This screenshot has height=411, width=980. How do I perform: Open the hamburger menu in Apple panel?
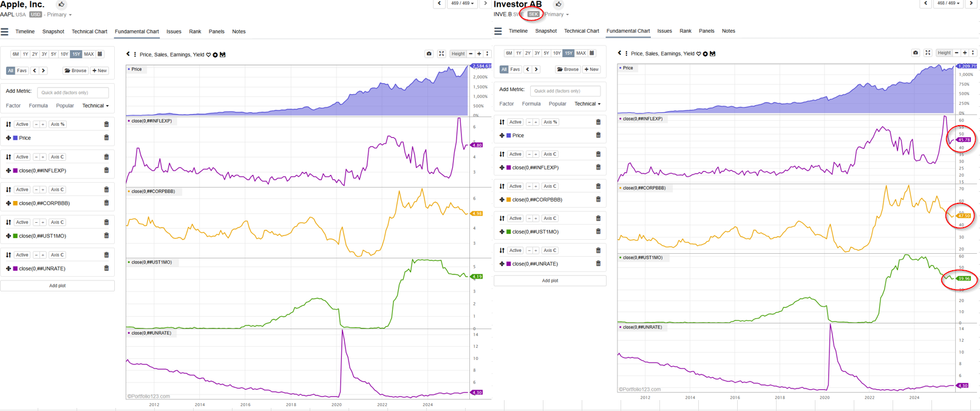(5, 32)
